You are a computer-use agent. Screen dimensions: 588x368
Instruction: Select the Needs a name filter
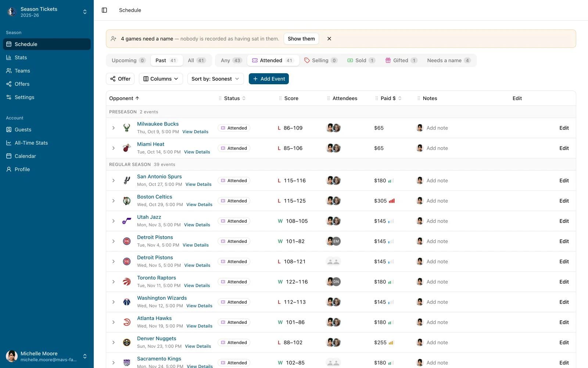coord(449,60)
